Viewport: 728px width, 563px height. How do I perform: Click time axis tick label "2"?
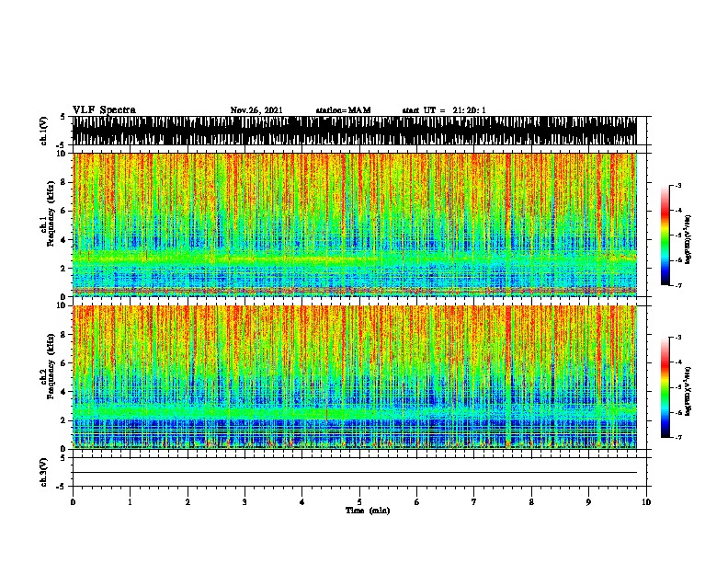[x=188, y=502]
